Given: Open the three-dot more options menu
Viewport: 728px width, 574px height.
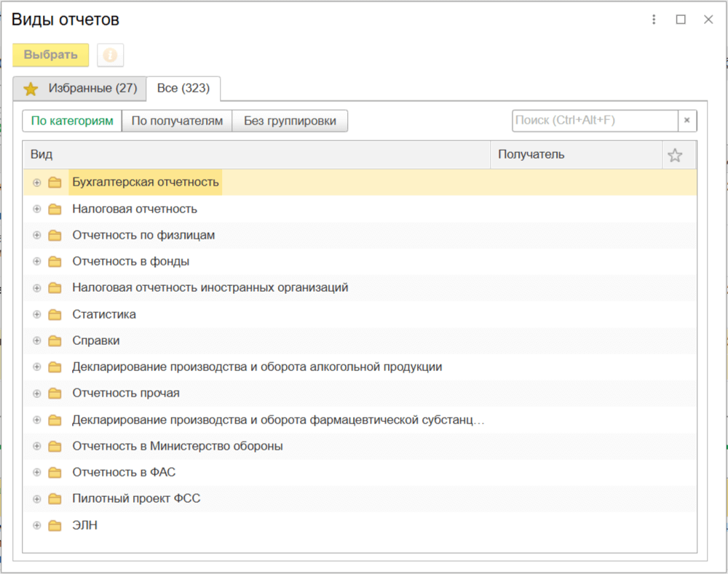Looking at the screenshot, I should (654, 20).
